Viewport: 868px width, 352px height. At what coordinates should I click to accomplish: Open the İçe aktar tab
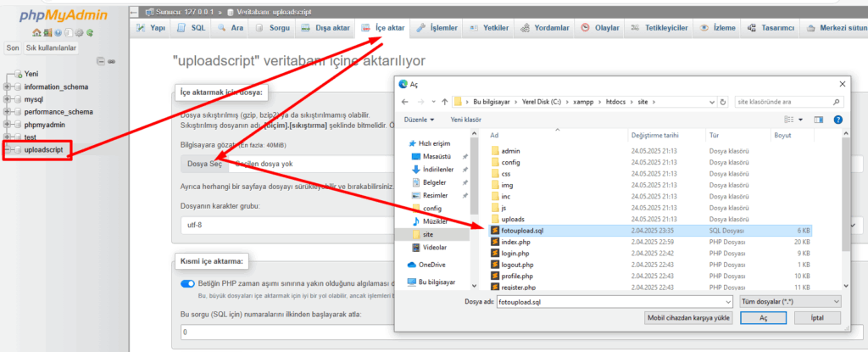click(383, 28)
